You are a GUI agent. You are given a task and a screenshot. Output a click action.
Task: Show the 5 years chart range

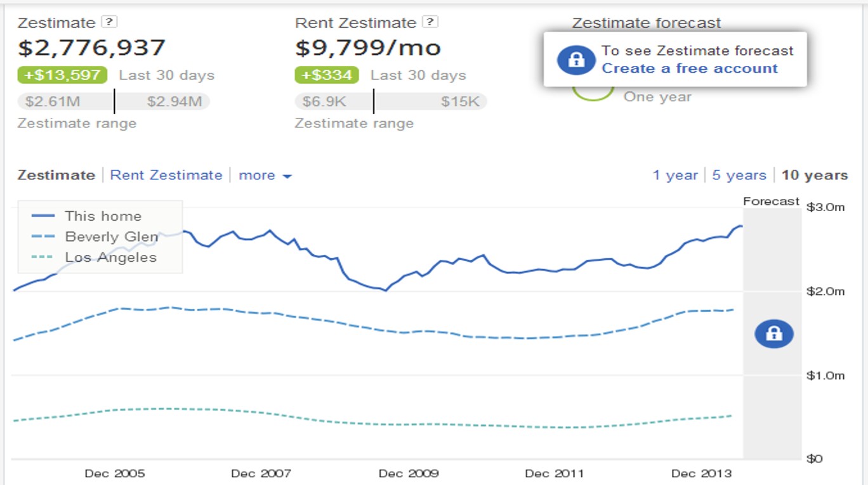(x=739, y=176)
